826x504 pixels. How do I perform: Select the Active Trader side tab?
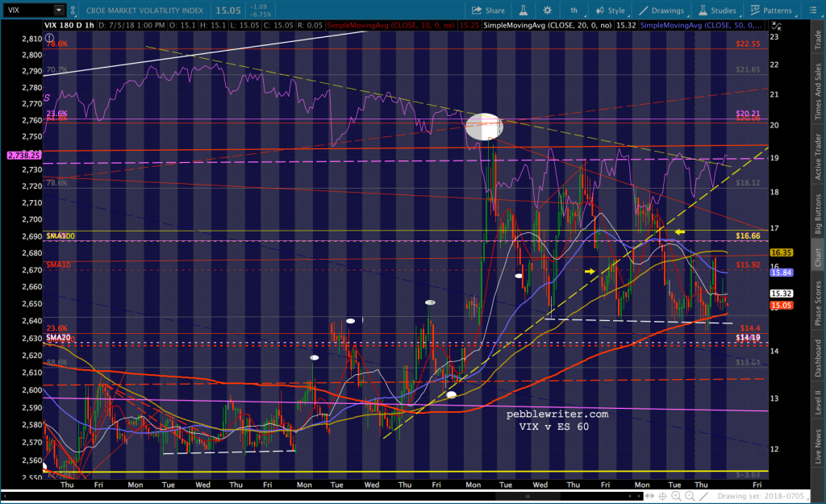click(x=817, y=157)
